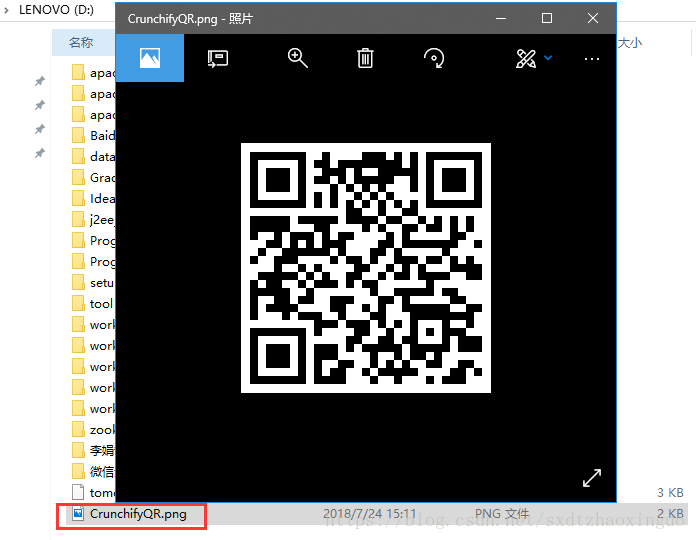Zoom in using the magnifier icon
Viewport: 696px width, 540px height.
(297, 58)
